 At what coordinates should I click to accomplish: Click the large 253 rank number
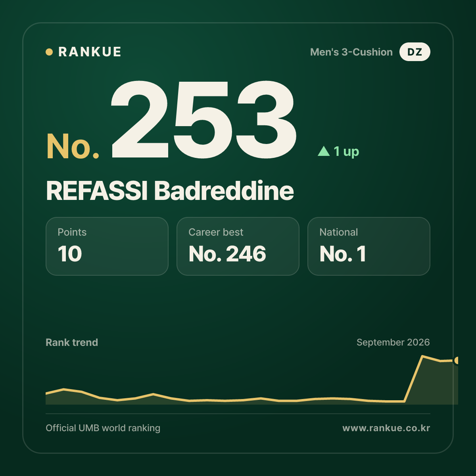tap(203, 119)
